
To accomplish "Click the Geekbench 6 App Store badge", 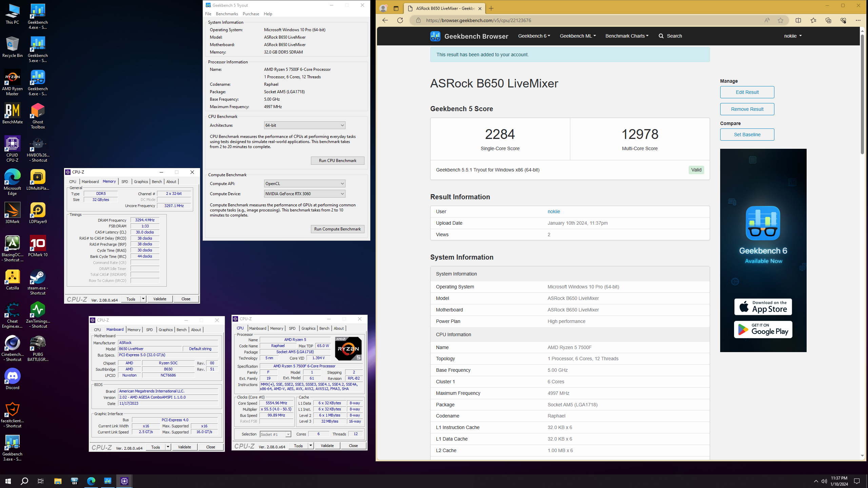I will point(763,307).
